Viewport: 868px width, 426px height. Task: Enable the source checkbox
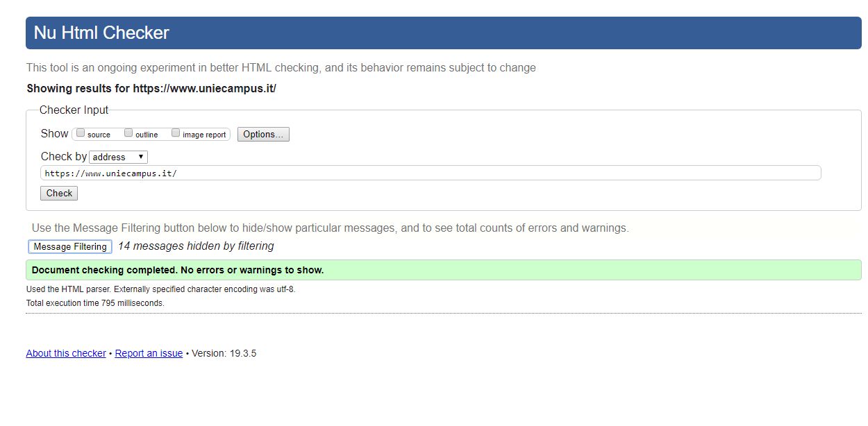pos(81,133)
